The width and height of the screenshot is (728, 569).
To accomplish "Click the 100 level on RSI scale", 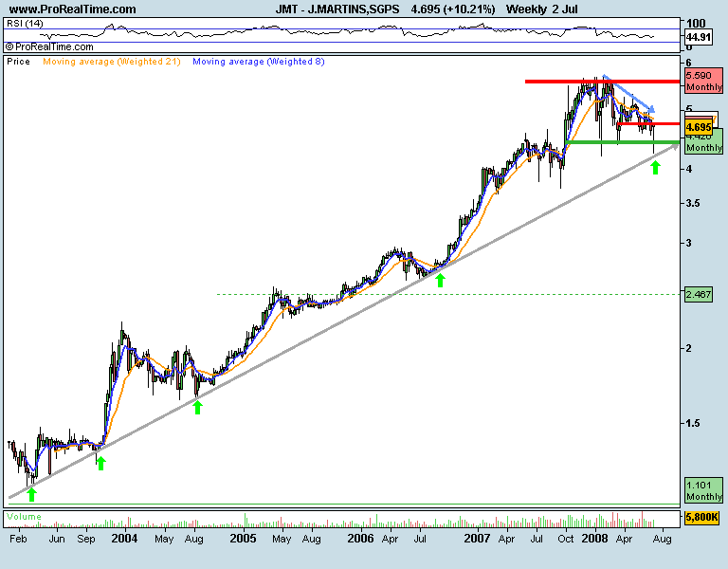I will coord(696,23).
